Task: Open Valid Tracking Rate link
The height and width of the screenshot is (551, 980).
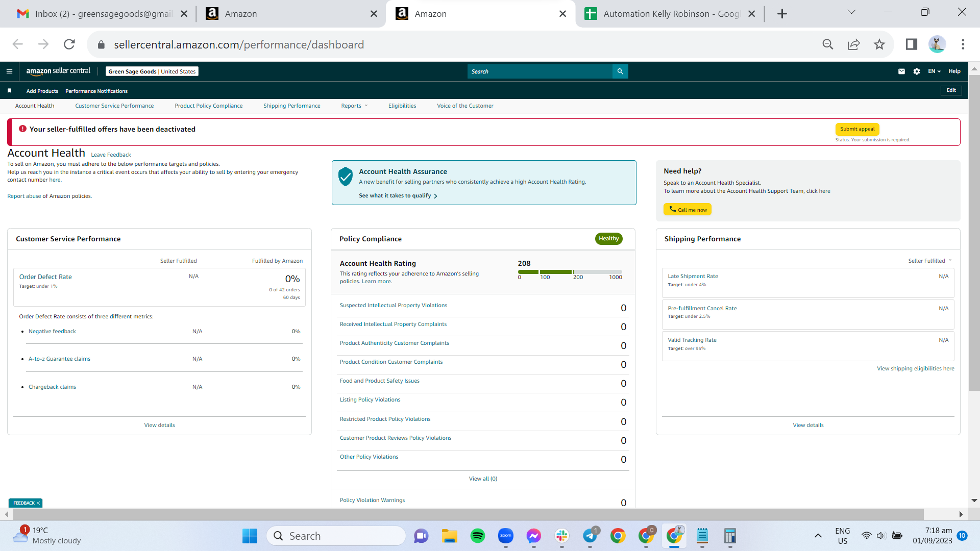Action: pos(692,340)
